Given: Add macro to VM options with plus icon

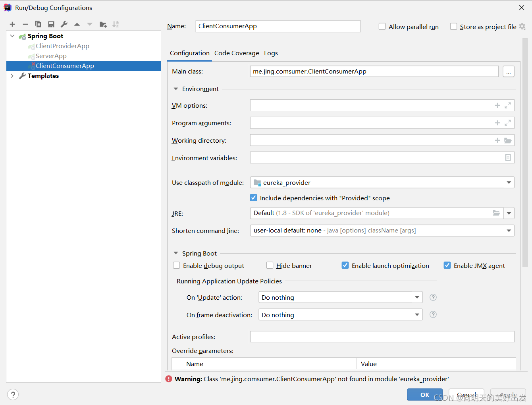Looking at the screenshot, I should (497, 105).
